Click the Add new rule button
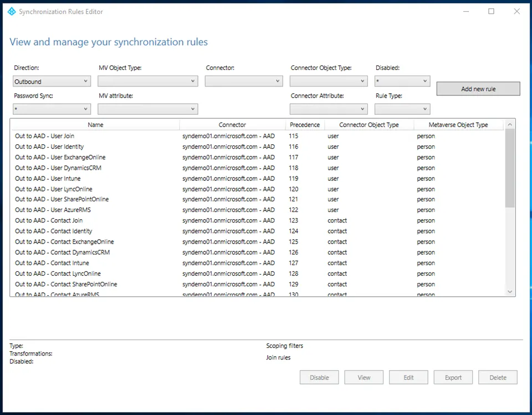The width and height of the screenshot is (532, 415). (x=478, y=89)
